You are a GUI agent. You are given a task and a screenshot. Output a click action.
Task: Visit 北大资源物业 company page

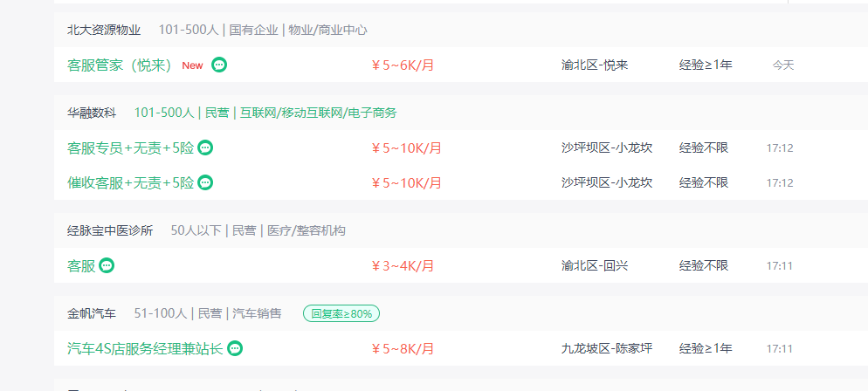pos(104,30)
